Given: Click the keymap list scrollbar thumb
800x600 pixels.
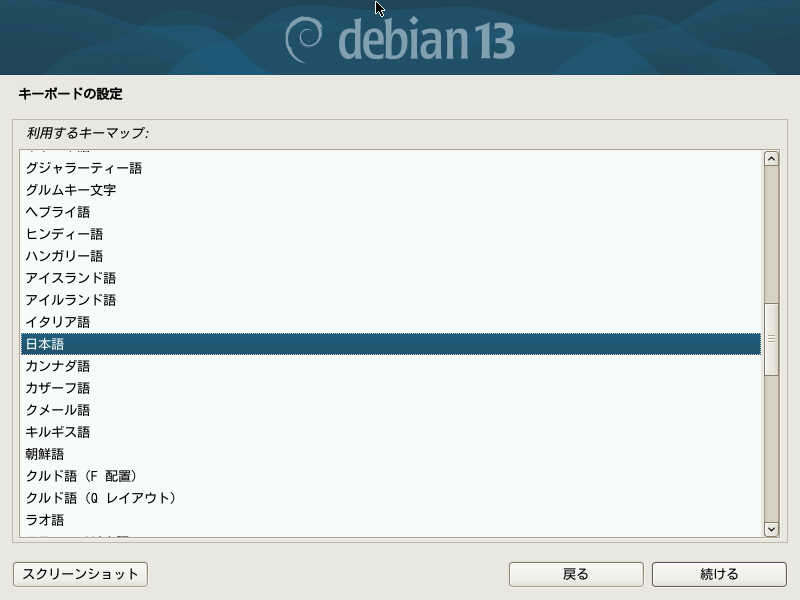Looking at the screenshot, I should coord(771,339).
